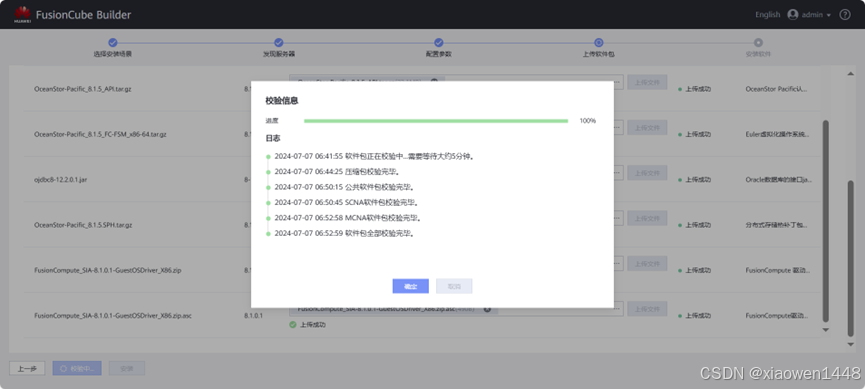Viewport: 865px width, 389px height.
Task: Select the 06:52:59 软件包全部校验完毕 log entry
Action: 344,233
